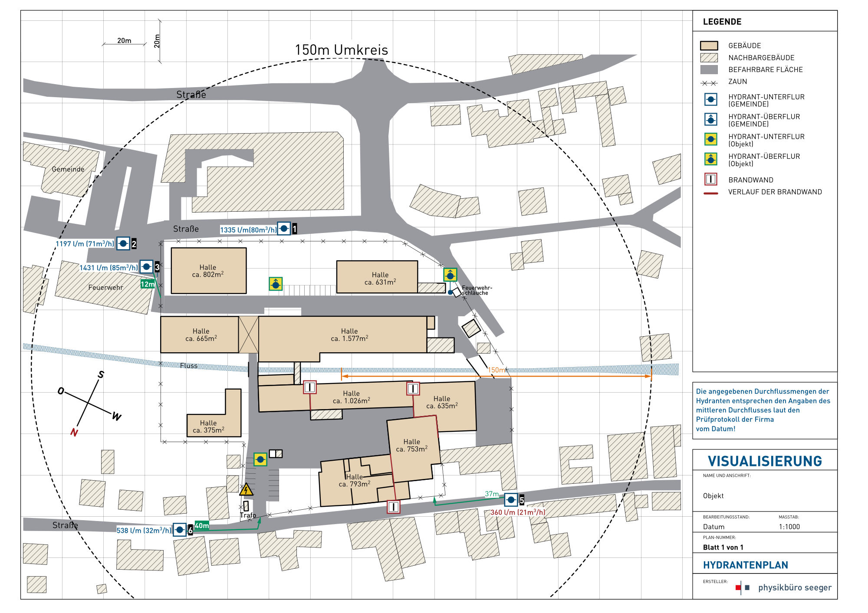Click hydrant 6 icon with 538 l/m

[x=180, y=530]
